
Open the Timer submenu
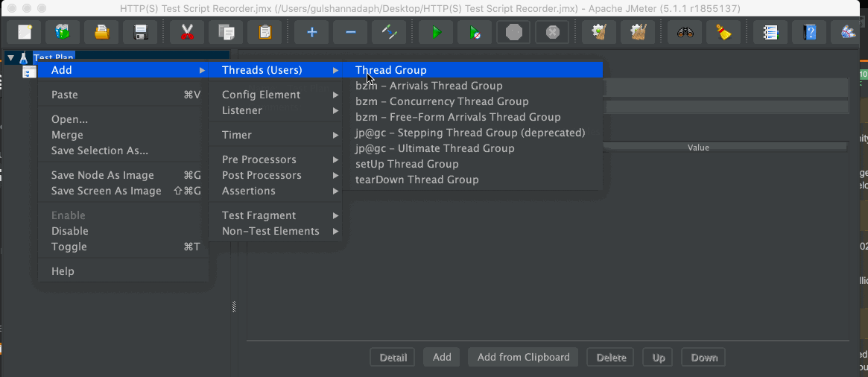[x=275, y=135]
